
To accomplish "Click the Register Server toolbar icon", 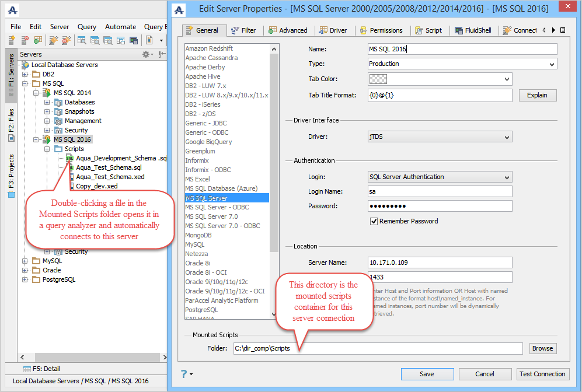I will click(x=12, y=40).
